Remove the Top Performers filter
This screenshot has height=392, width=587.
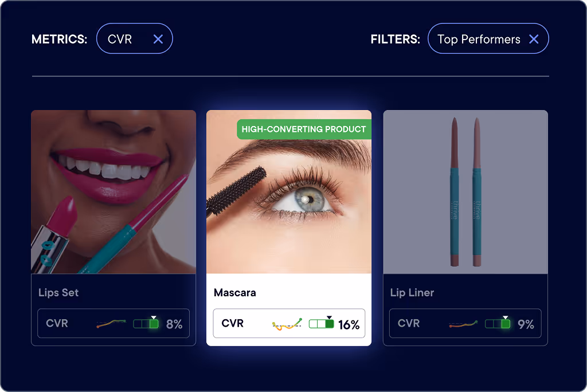(534, 39)
